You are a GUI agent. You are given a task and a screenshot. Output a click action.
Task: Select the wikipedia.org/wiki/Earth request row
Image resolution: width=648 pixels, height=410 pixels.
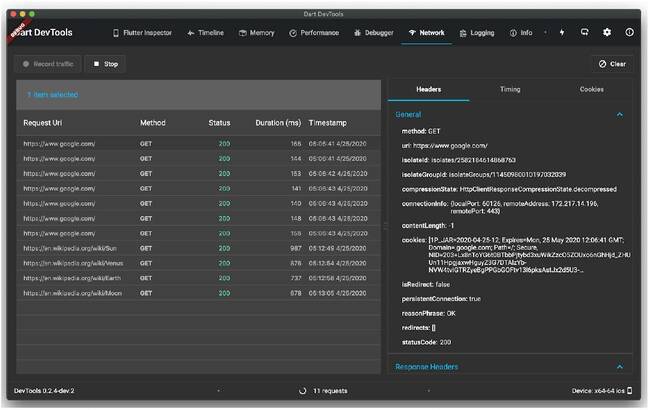(x=198, y=278)
